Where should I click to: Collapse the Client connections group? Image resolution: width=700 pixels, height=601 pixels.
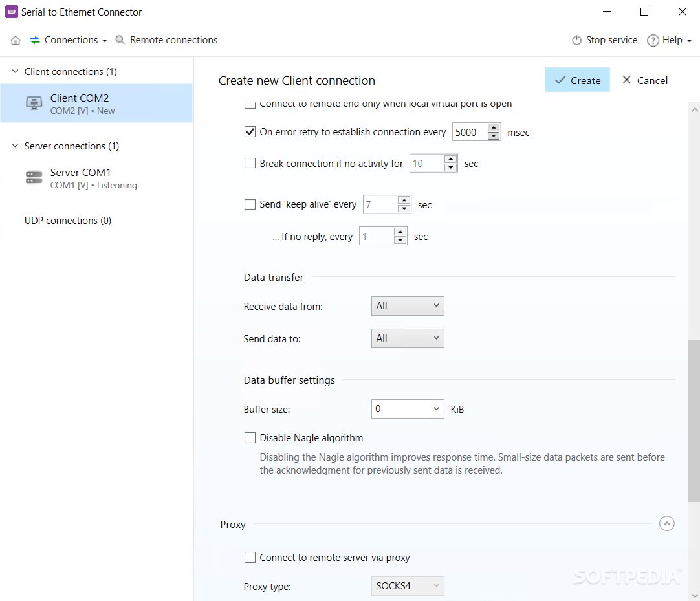click(15, 71)
